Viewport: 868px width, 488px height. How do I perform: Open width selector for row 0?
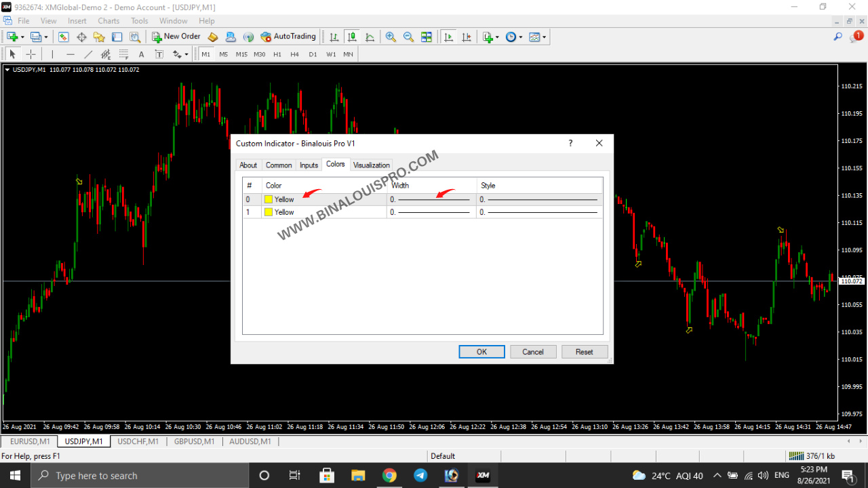pos(431,199)
